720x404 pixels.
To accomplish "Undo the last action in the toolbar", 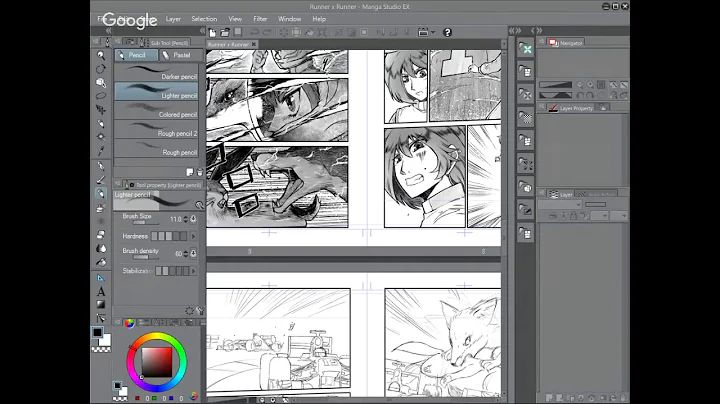I will (x=254, y=32).
